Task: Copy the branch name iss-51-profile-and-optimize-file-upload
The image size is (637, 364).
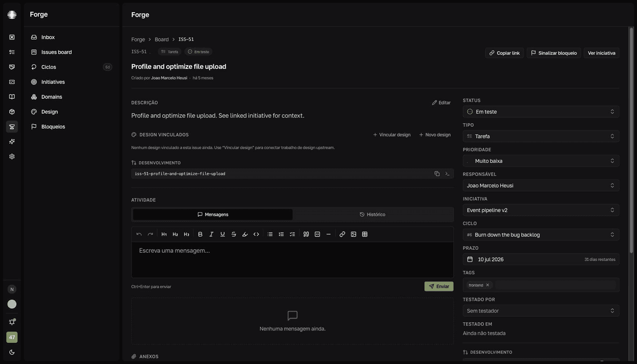Action: click(x=437, y=174)
